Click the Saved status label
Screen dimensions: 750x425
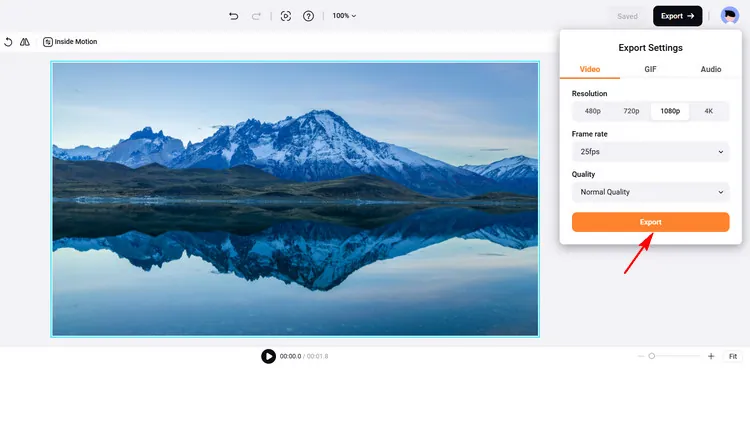tap(627, 16)
